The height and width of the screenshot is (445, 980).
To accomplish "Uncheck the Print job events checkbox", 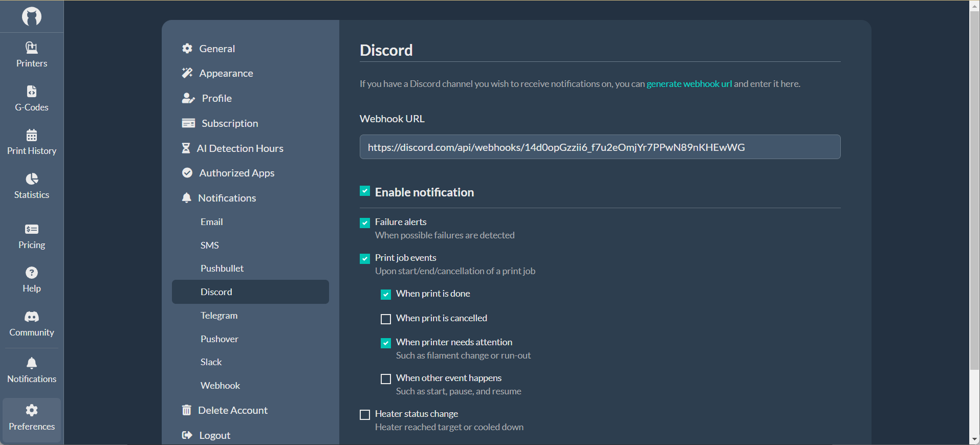I will (365, 259).
